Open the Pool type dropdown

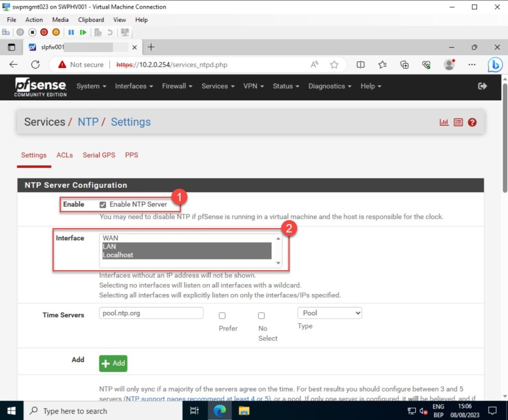tap(329, 313)
